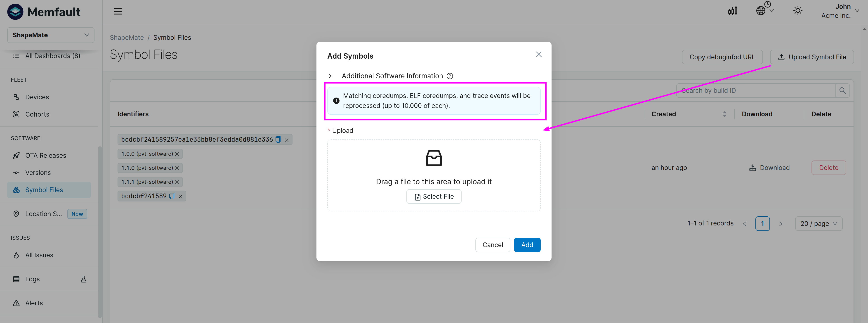The height and width of the screenshot is (323, 868).
Task: Click the search magnifier button
Action: [x=842, y=91]
